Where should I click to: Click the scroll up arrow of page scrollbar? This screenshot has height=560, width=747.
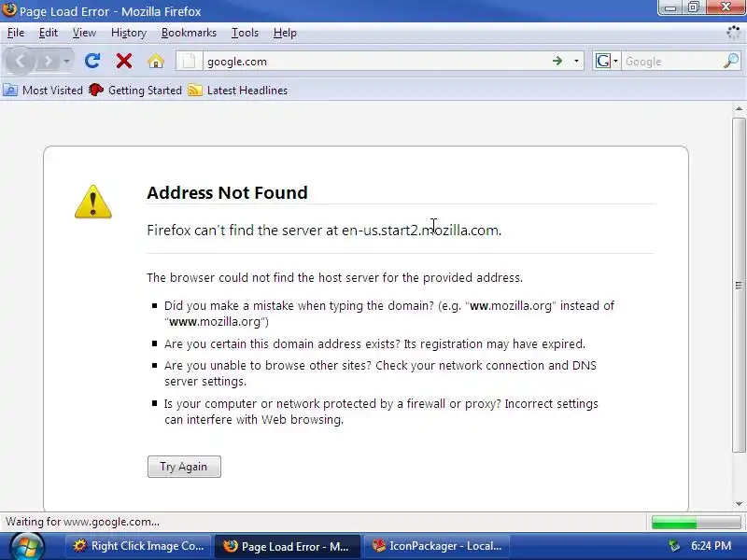(739, 109)
